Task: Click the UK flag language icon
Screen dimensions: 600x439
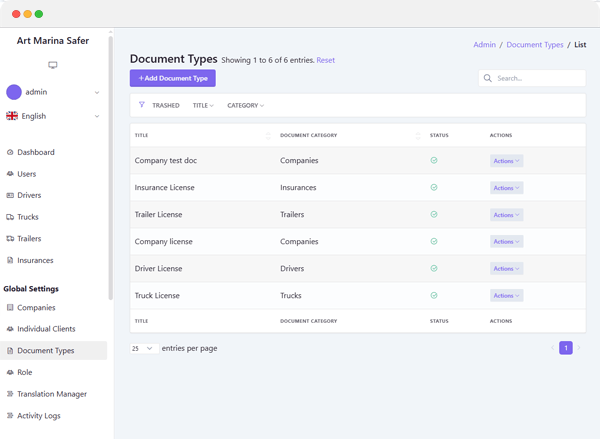Action: [12, 116]
